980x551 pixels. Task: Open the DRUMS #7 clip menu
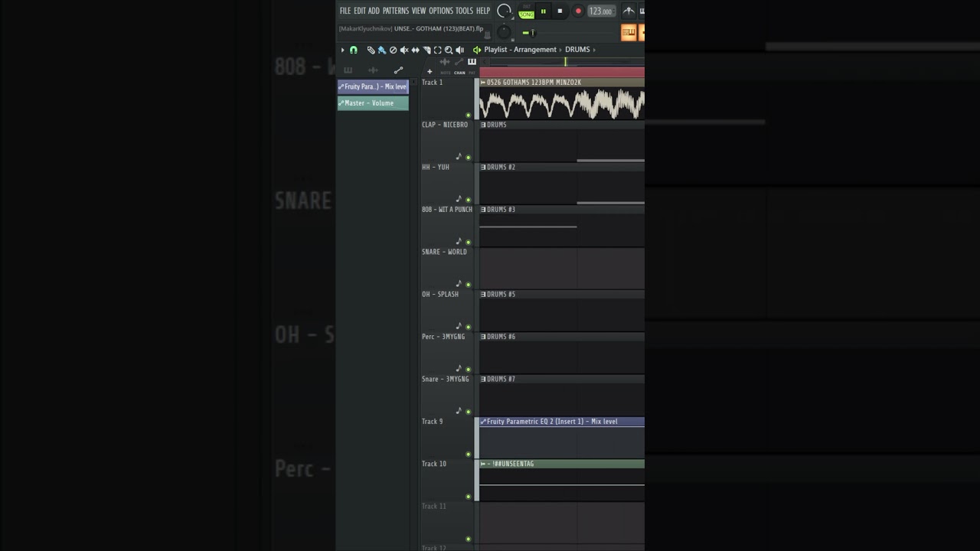point(483,379)
